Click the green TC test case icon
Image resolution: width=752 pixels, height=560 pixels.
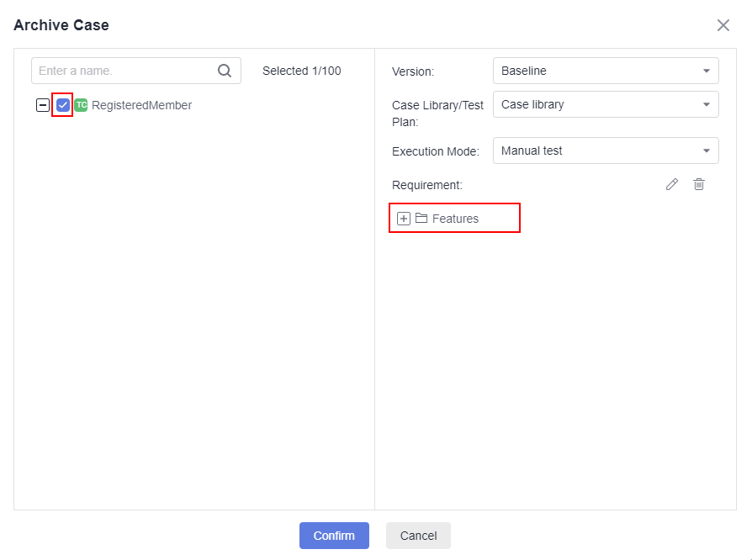coord(81,105)
